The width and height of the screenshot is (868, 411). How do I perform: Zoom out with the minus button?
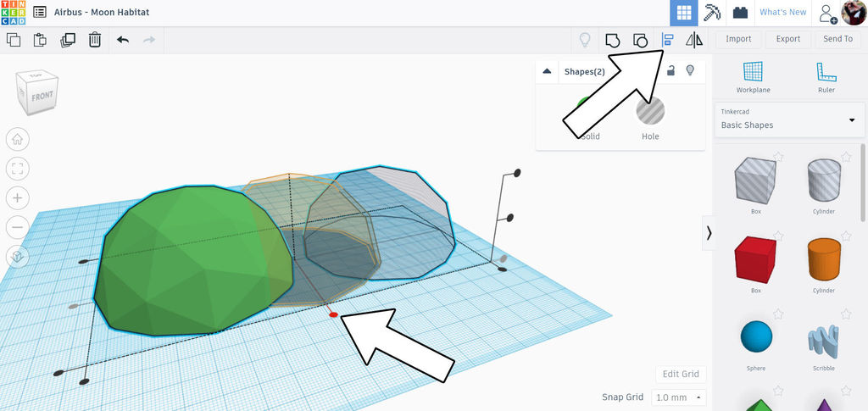tap(17, 227)
